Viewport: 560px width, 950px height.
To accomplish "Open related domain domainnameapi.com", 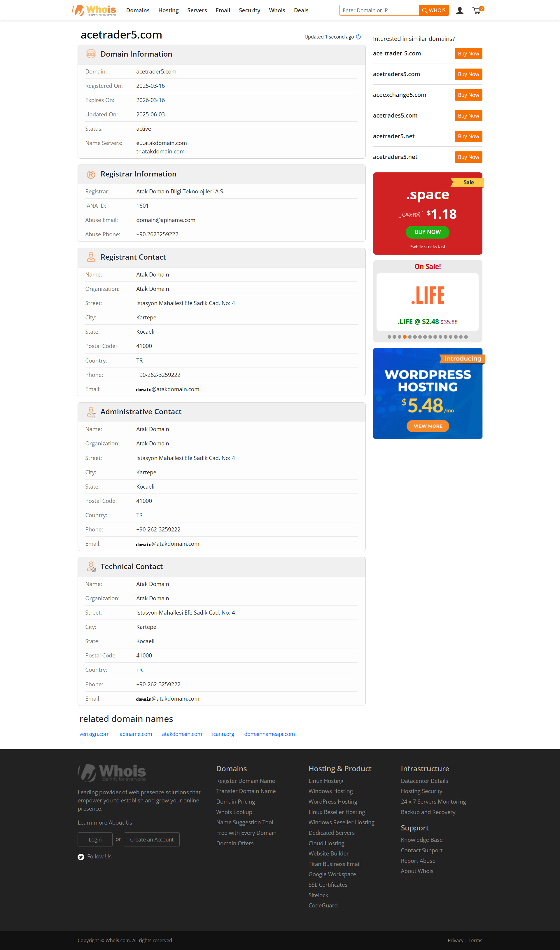I will click(x=269, y=734).
